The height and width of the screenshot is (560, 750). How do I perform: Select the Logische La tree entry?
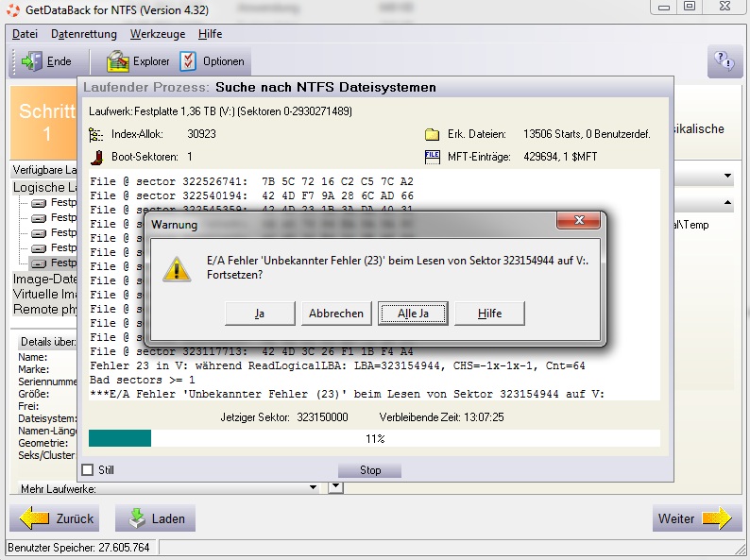tap(45, 188)
